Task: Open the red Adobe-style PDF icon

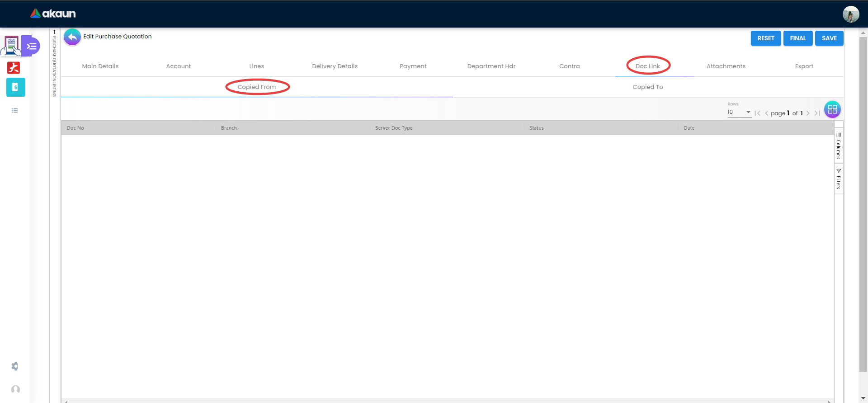Action: 14,68
